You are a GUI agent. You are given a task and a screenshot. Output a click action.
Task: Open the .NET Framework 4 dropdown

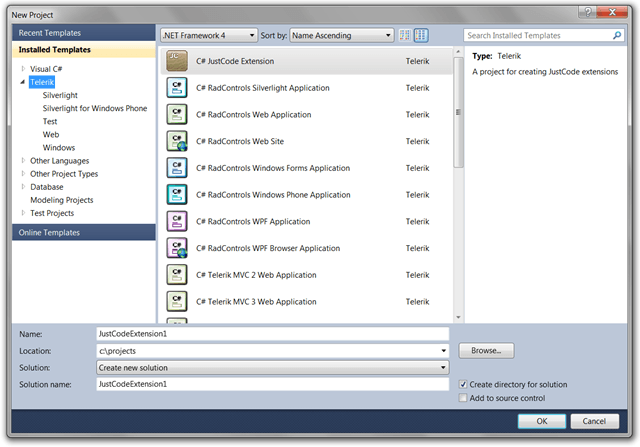(x=209, y=36)
